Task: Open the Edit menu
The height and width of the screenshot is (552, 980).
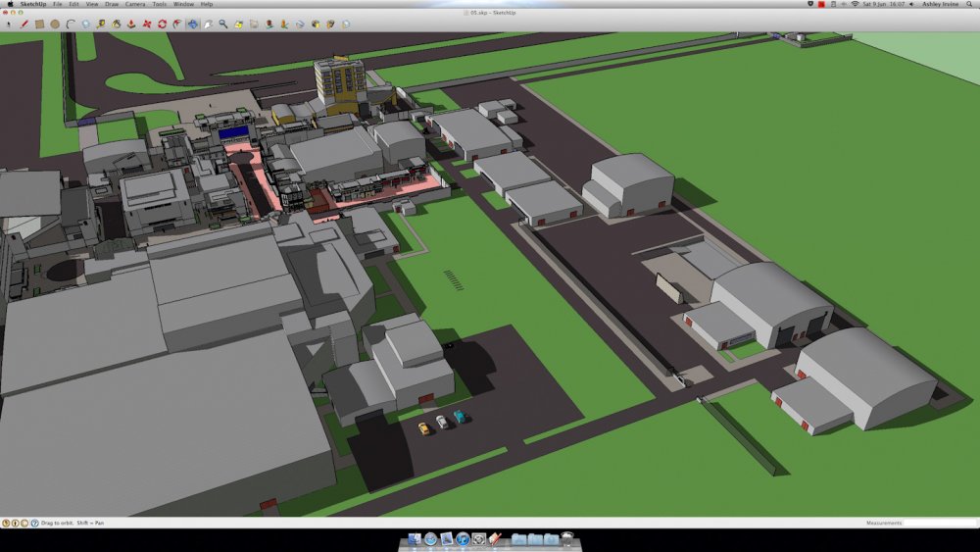Action: coord(73,4)
